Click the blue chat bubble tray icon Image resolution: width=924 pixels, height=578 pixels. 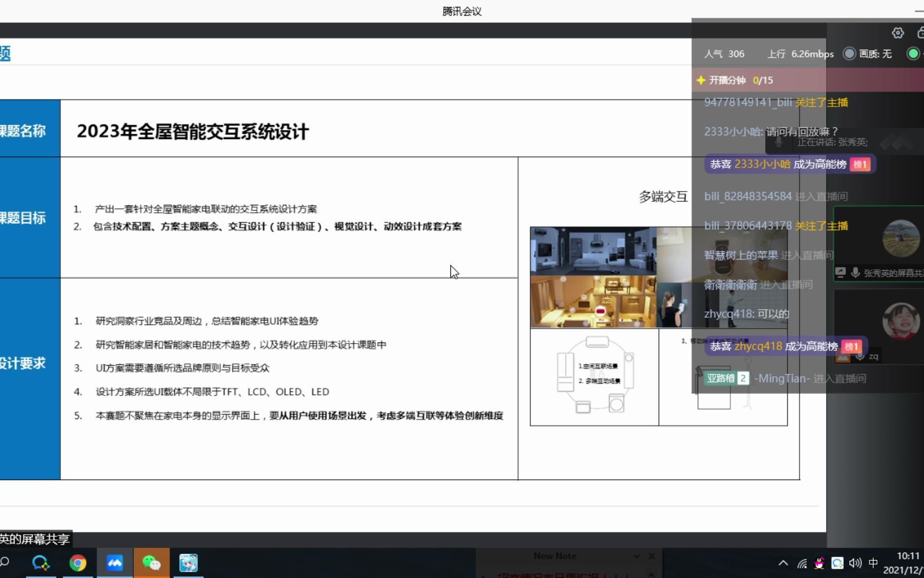pos(837,563)
